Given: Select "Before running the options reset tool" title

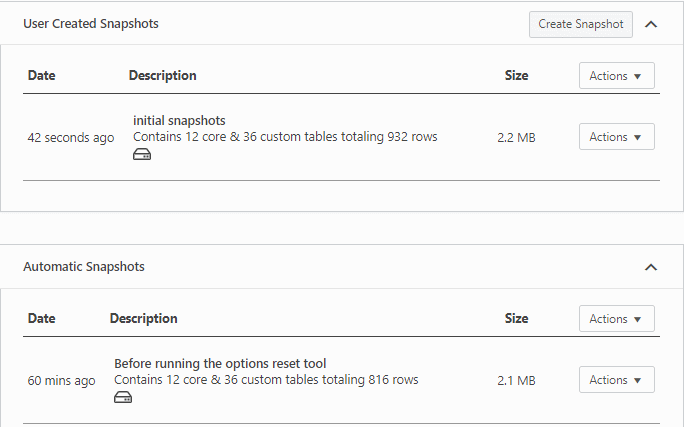Looking at the screenshot, I should tap(220, 364).
